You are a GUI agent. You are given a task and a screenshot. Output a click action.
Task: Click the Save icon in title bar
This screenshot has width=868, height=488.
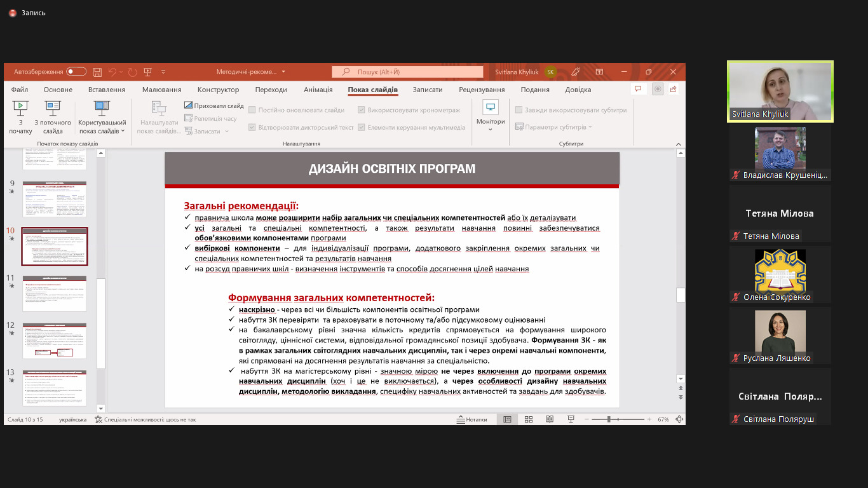tap(97, 72)
